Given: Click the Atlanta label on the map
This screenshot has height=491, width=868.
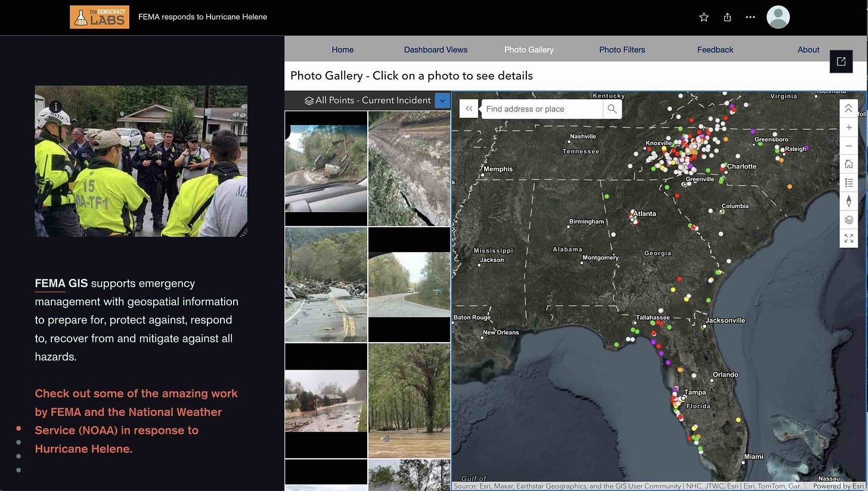Looking at the screenshot, I should tap(644, 213).
